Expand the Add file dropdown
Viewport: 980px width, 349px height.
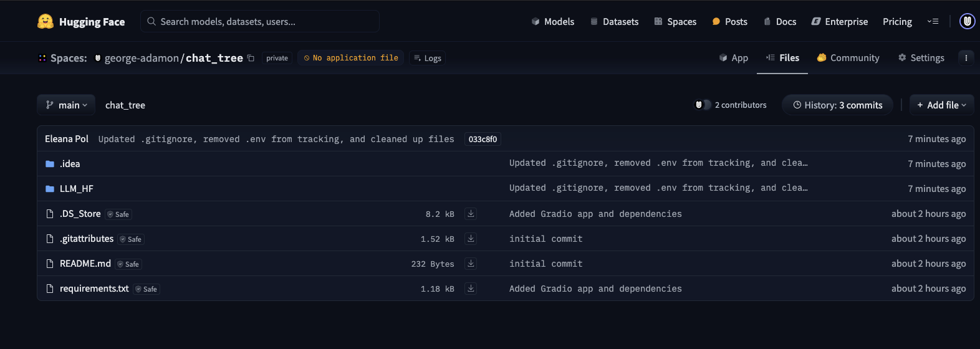[x=941, y=105]
